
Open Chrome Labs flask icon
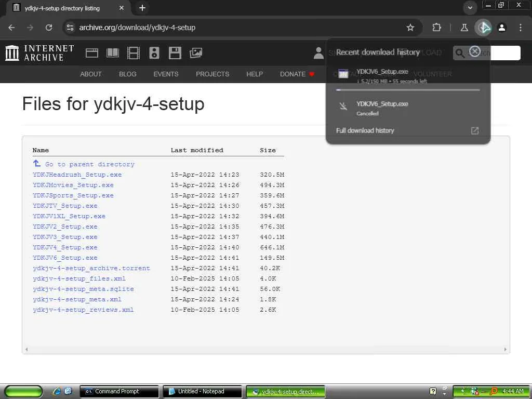click(464, 28)
